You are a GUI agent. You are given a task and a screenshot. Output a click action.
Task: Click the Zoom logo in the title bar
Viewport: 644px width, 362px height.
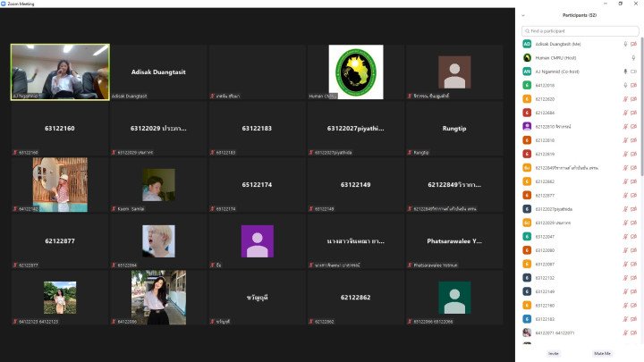tap(4, 4)
